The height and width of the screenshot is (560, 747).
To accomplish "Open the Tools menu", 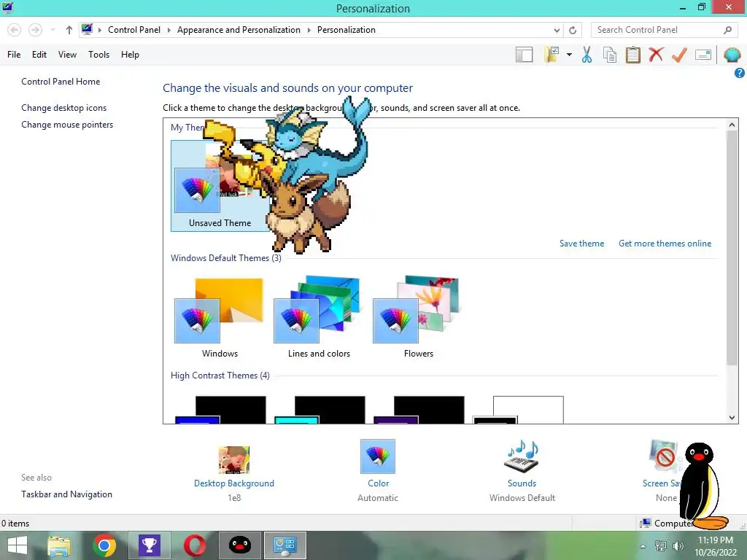I will click(x=98, y=55).
